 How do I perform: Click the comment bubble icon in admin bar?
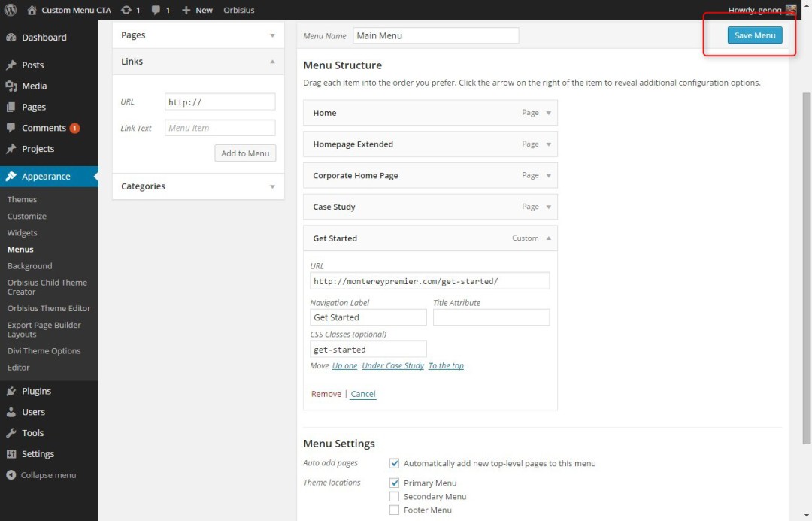pyautogui.click(x=154, y=10)
